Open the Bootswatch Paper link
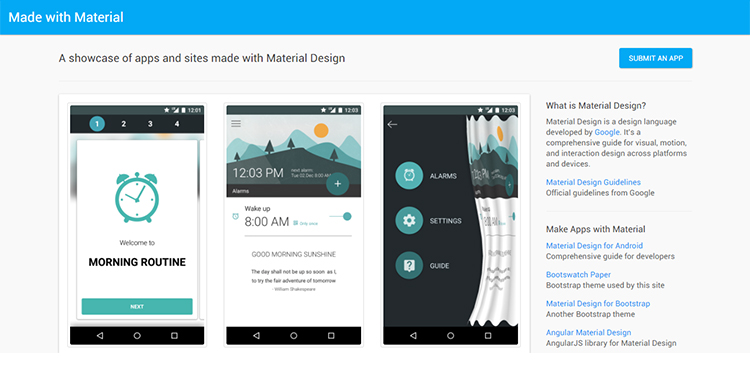The width and height of the screenshot is (750, 367). click(578, 275)
